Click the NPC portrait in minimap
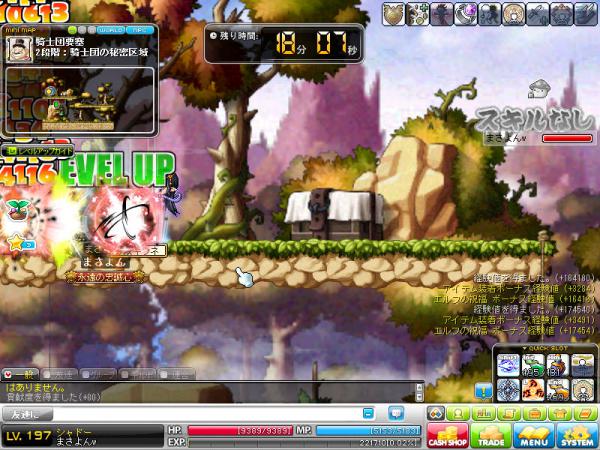600x450 pixels. [x=19, y=49]
